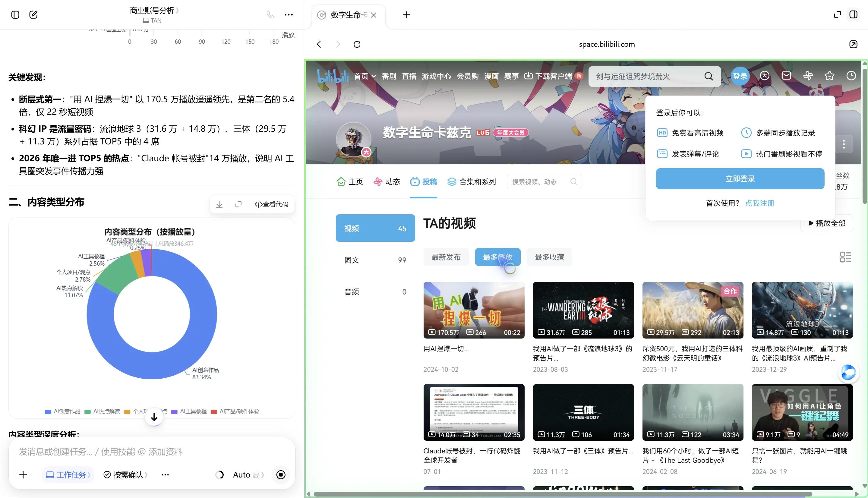This screenshot has height=498, width=868.
Task: Switch to the 投稿 profile tab
Action: (423, 181)
